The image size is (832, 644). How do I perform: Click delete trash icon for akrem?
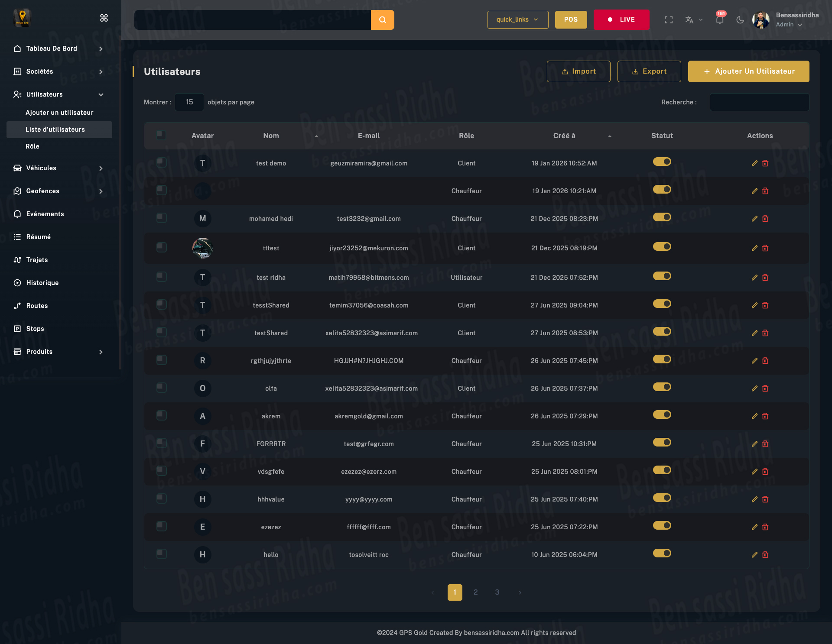pyautogui.click(x=765, y=416)
